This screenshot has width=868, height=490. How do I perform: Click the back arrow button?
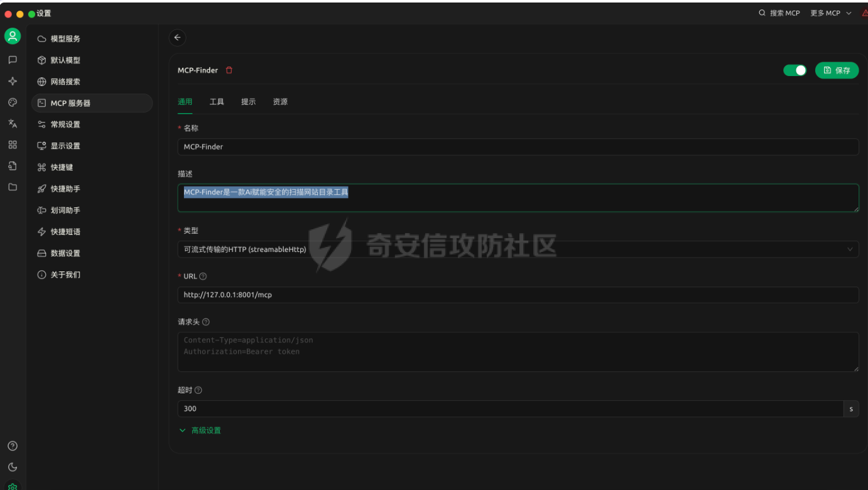pyautogui.click(x=177, y=38)
